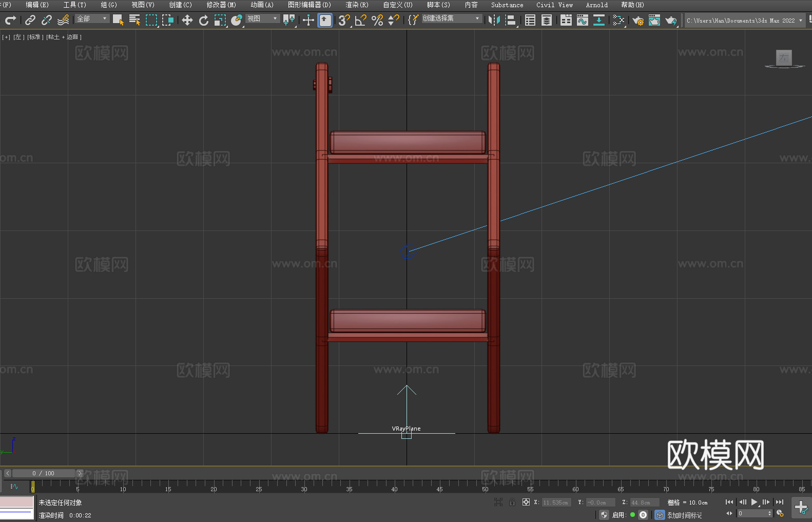Select the Scale tool
The height and width of the screenshot is (522, 812).
tap(220, 20)
